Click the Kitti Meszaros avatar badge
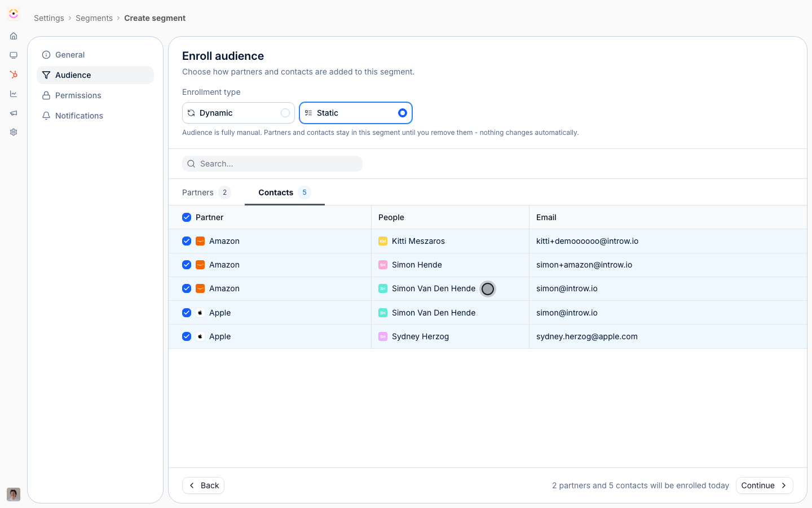 point(383,241)
